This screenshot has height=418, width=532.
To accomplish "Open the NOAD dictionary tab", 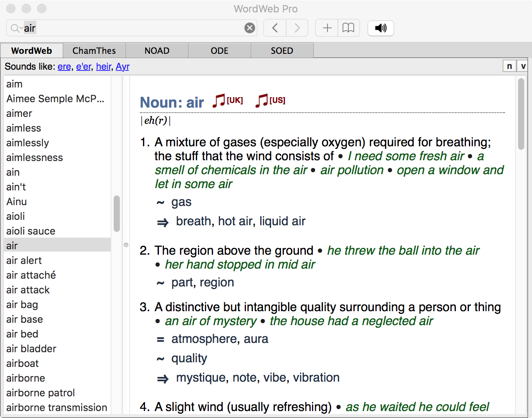I will [157, 50].
